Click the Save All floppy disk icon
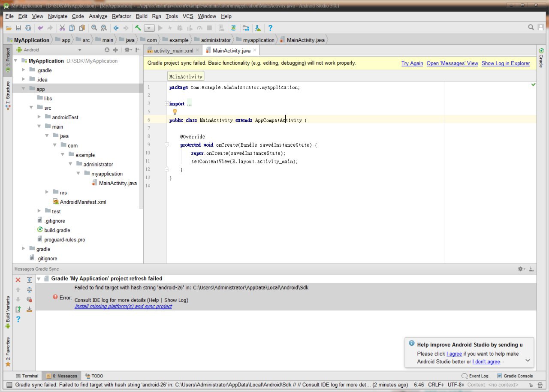 (18, 28)
